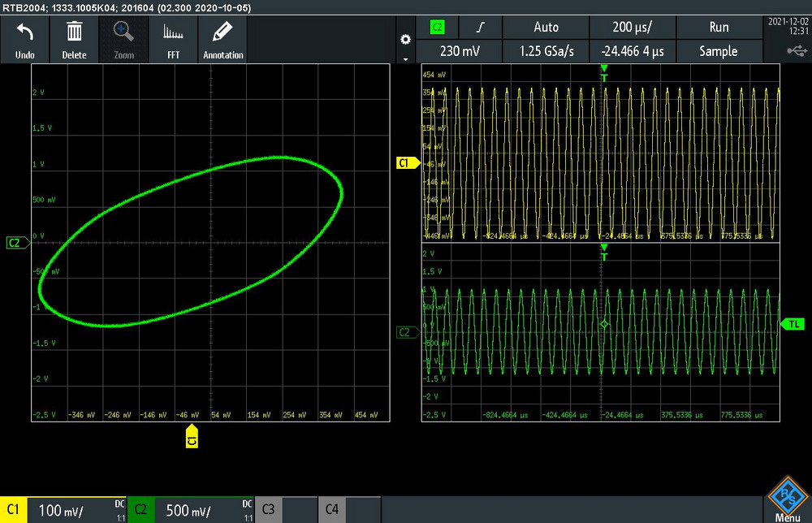Click the USB connection status icon

(797, 50)
